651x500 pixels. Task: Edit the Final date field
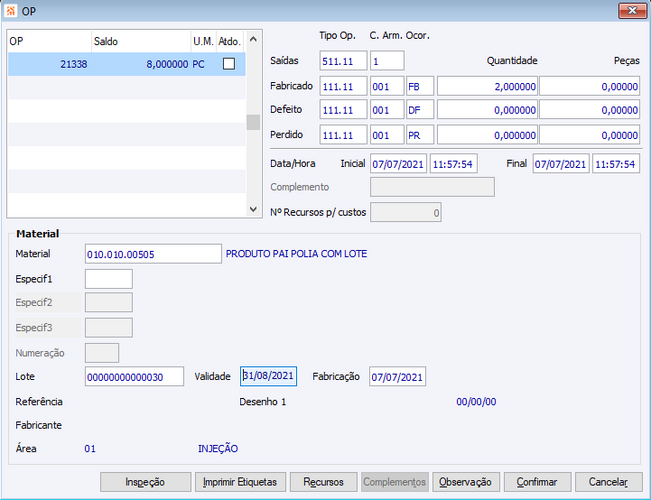coord(561,164)
